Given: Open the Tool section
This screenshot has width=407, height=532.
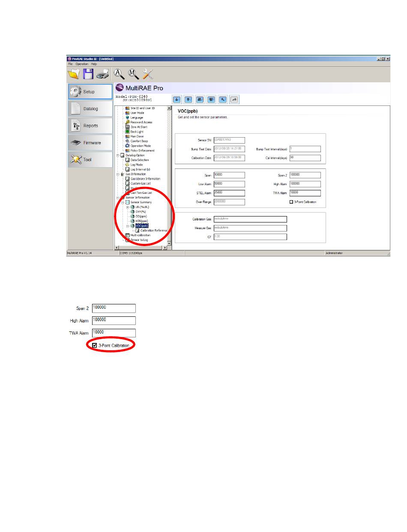Looking at the screenshot, I should (90, 159).
